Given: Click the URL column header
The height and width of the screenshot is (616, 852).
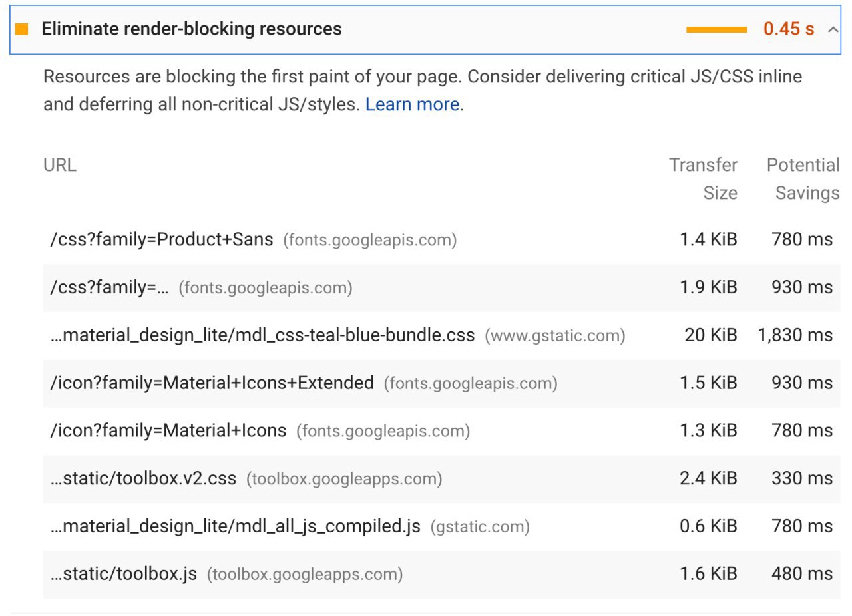Looking at the screenshot, I should click(x=60, y=165).
